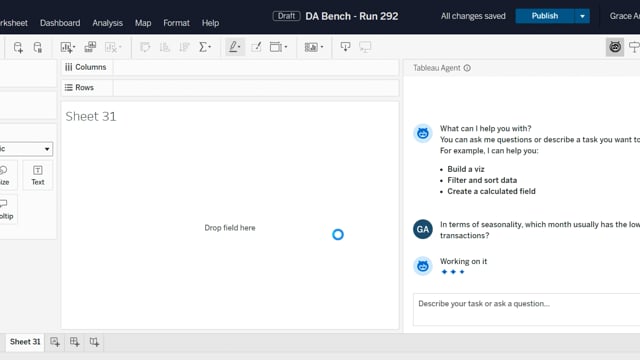Click the 'Create a calculated field' suggestion
Image resolution: width=640 pixels, height=360 pixels.
(491, 191)
